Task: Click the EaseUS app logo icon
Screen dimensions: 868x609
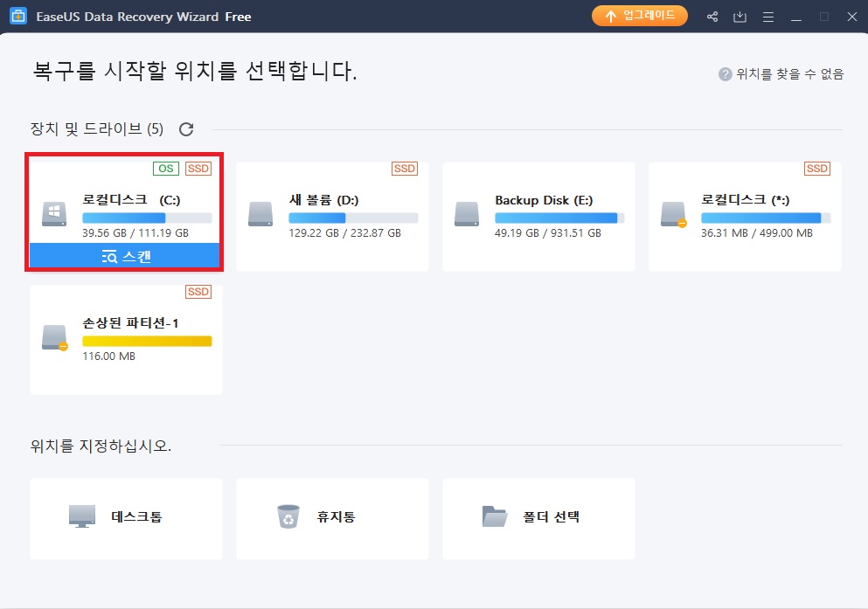Action: pyautogui.click(x=18, y=16)
